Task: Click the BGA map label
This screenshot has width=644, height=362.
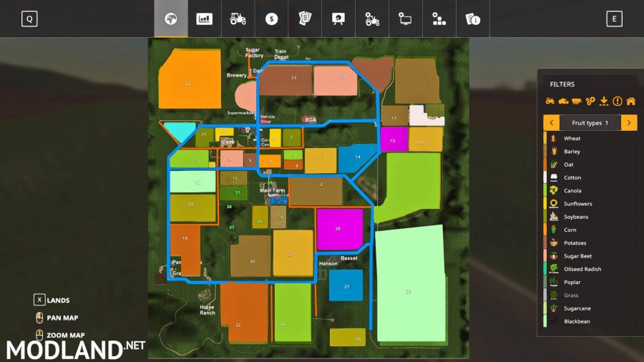Action: click(311, 120)
